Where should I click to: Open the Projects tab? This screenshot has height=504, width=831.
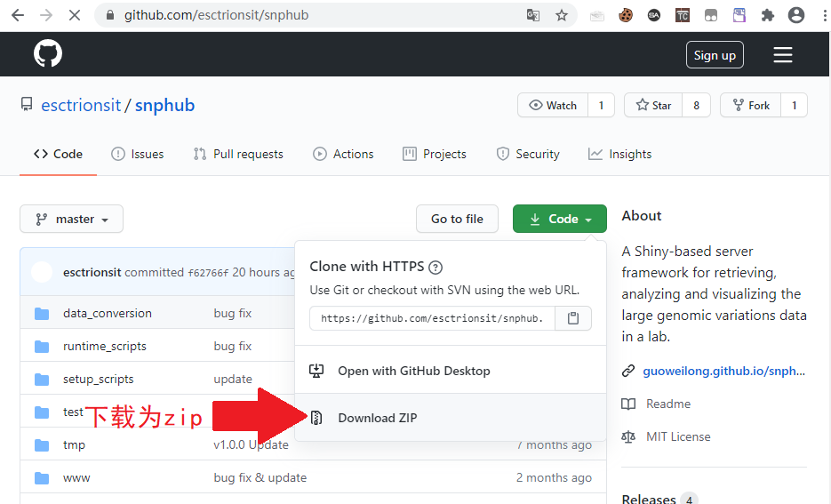pos(435,154)
